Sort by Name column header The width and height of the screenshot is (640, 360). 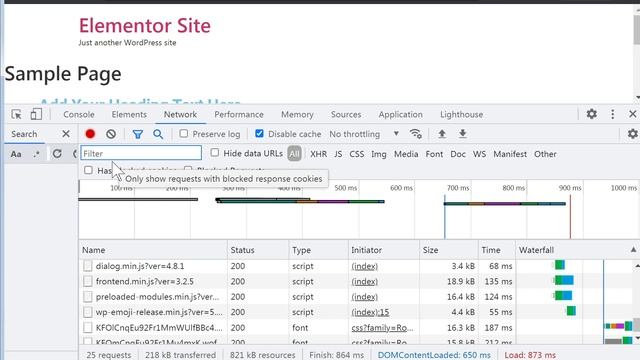coord(153,250)
